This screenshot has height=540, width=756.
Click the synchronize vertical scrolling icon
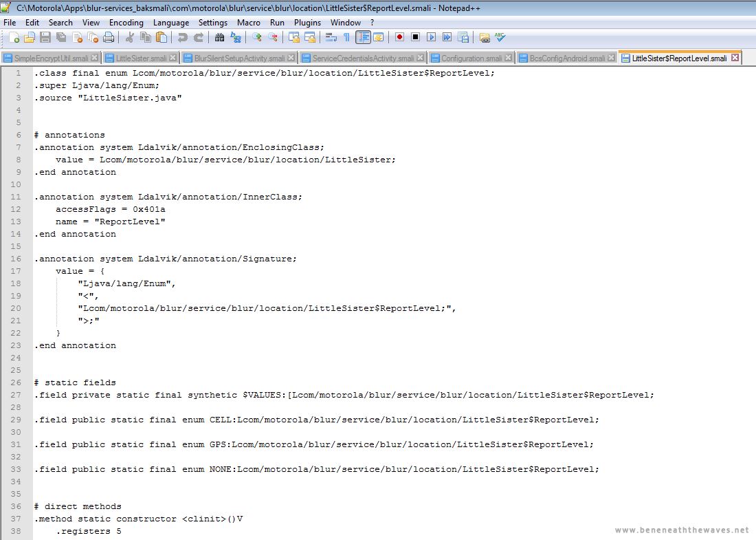(293, 38)
